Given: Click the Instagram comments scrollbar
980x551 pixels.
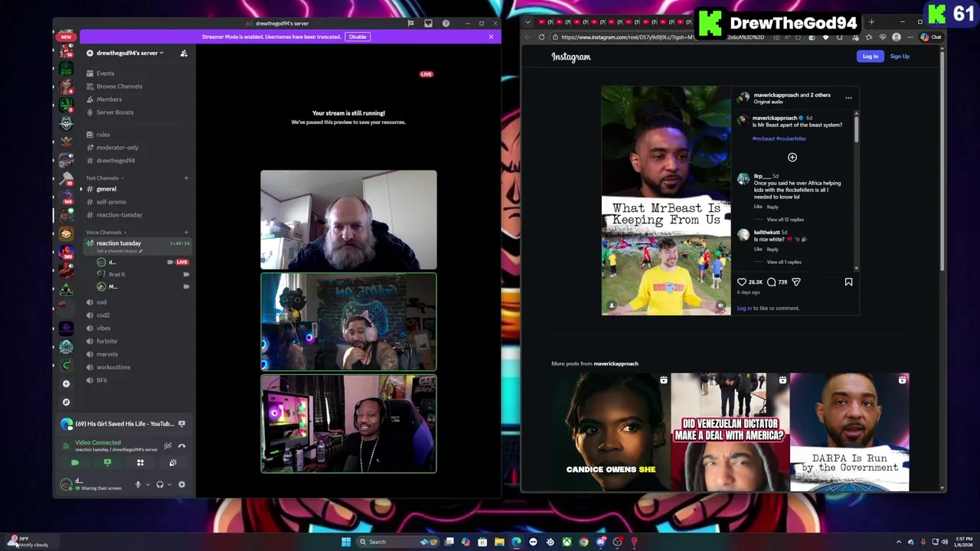Looking at the screenshot, I should [x=856, y=130].
